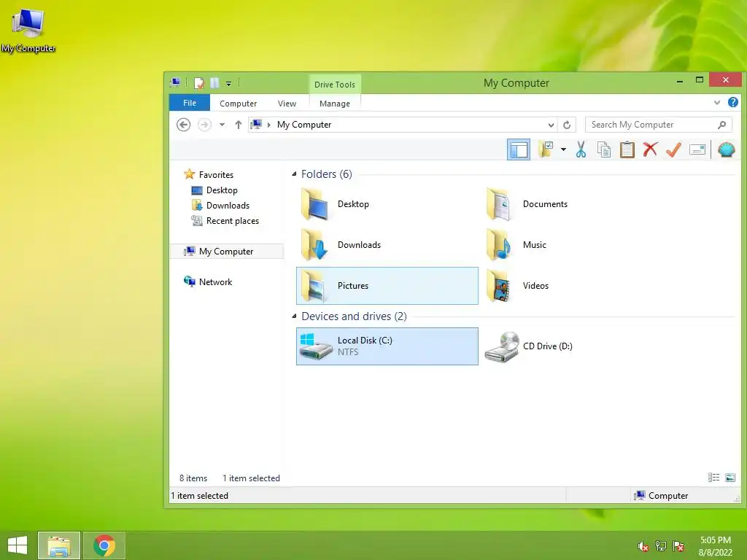The width and height of the screenshot is (747, 560).
Task: Switch to details view icon in status bar
Action: (713, 478)
